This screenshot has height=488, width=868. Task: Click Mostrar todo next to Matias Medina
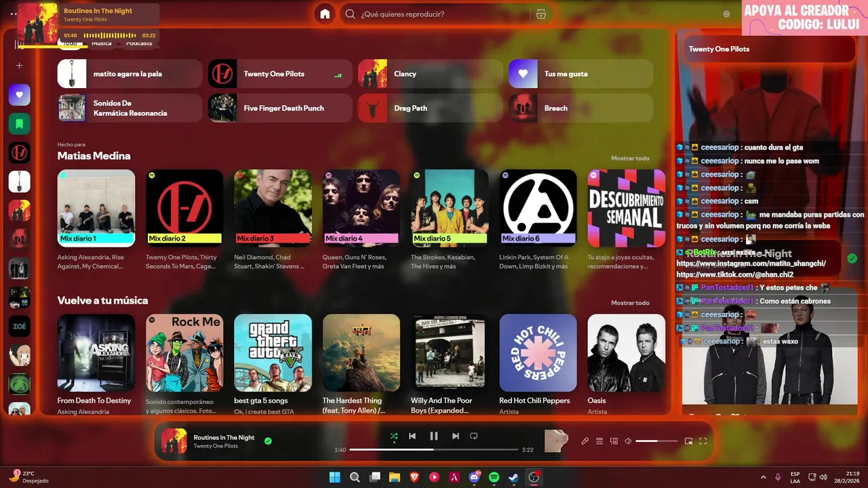pos(630,159)
